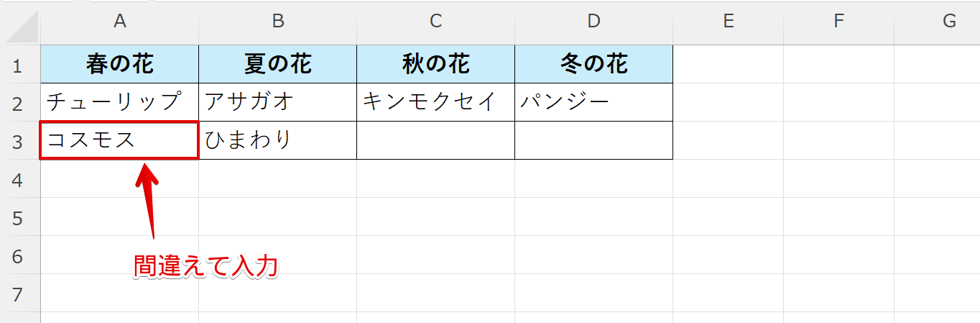Select the cell containing ひまわり
The height and width of the screenshot is (323, 980).
[x=278, y=140]
